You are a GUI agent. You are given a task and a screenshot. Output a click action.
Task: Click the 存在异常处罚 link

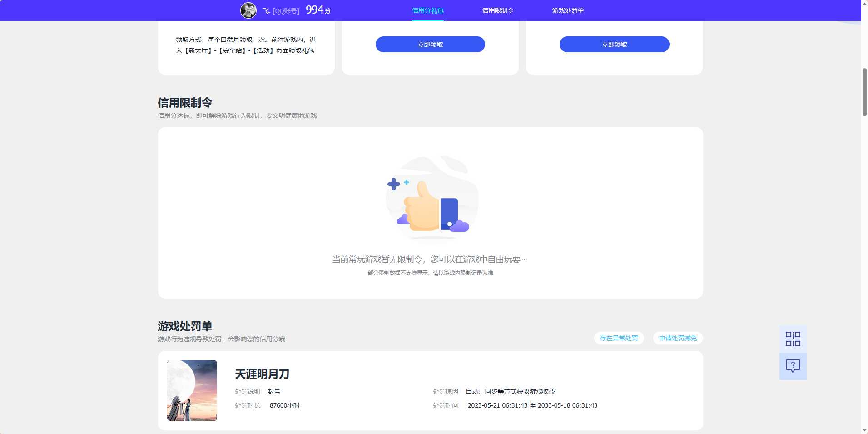coord(619,338)
